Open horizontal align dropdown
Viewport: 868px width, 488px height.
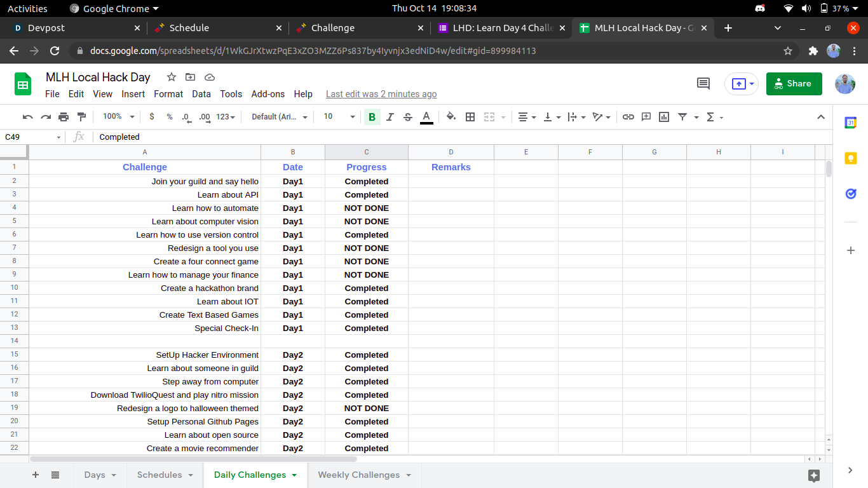[527, 117]
